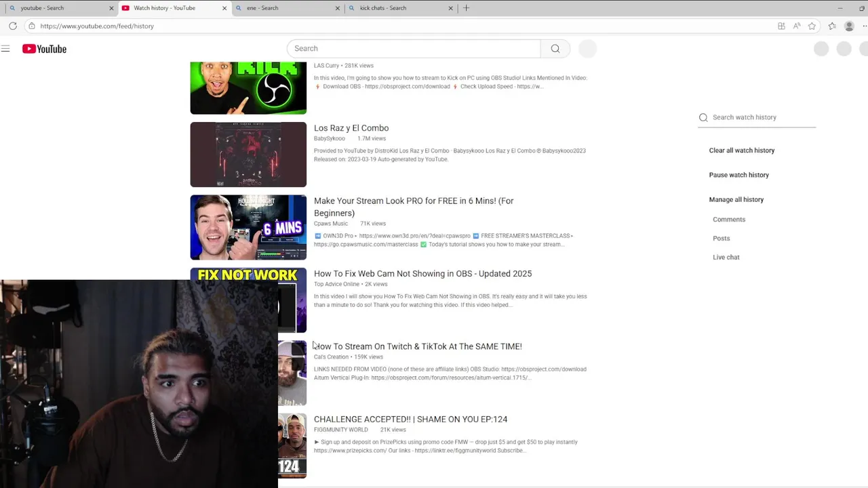868x488 pixels.
Task: Click the LAS Curry channel name
Action: [x=326, y=66]
